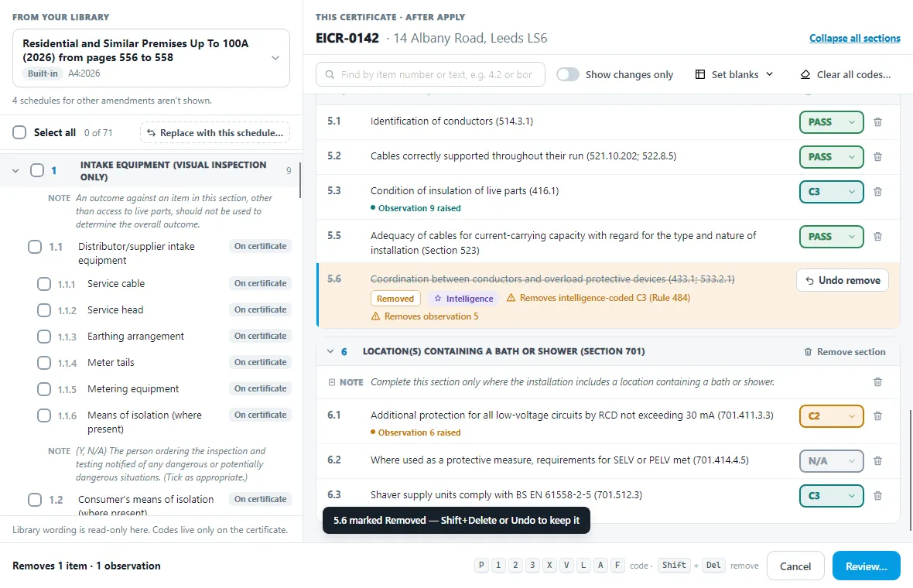Select checkbox for 1.1.1 Service cable
The height and width of the screenshot is (588, 913).
click(x=44, y=284)
